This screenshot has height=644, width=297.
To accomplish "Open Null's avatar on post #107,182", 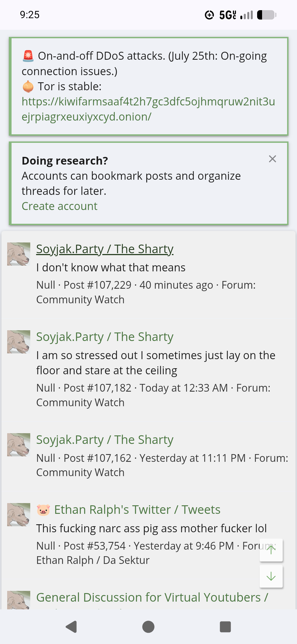I will pos(18,342).
